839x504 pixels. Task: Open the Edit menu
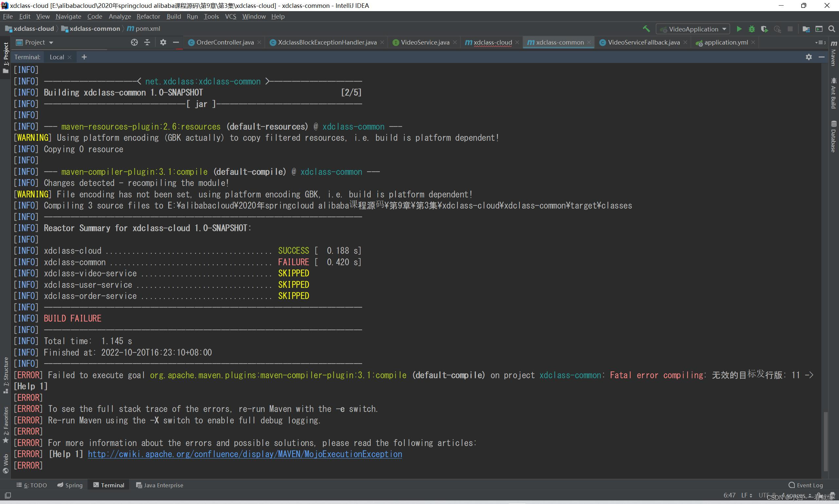25,16
